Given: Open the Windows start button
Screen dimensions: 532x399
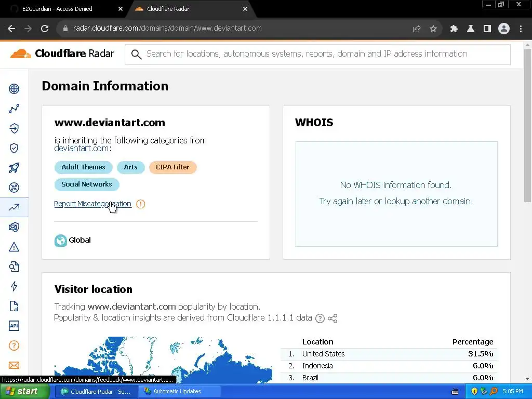Looking at the screenshot, I should coord(24,392).
